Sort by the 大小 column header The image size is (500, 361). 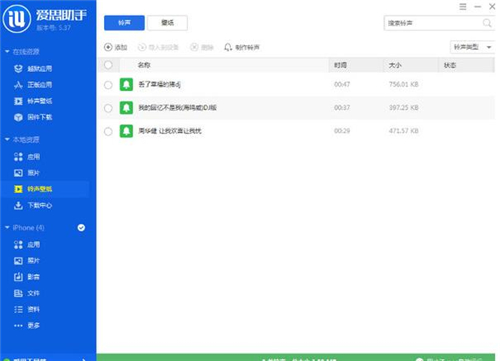[x=395, y=65]
